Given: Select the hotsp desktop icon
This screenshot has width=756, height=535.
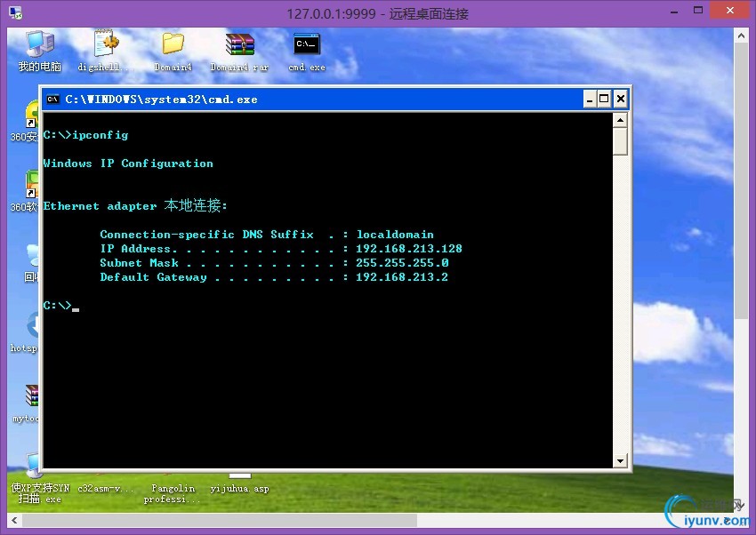Looking at the screenshot, I should click(x=33, y=325).
